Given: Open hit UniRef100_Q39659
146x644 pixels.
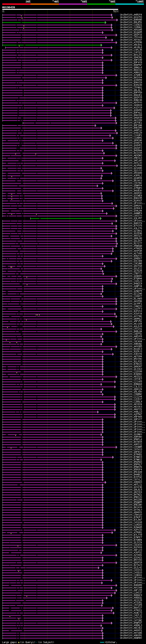Looking at the screenshot, I should tap(131, 80).
